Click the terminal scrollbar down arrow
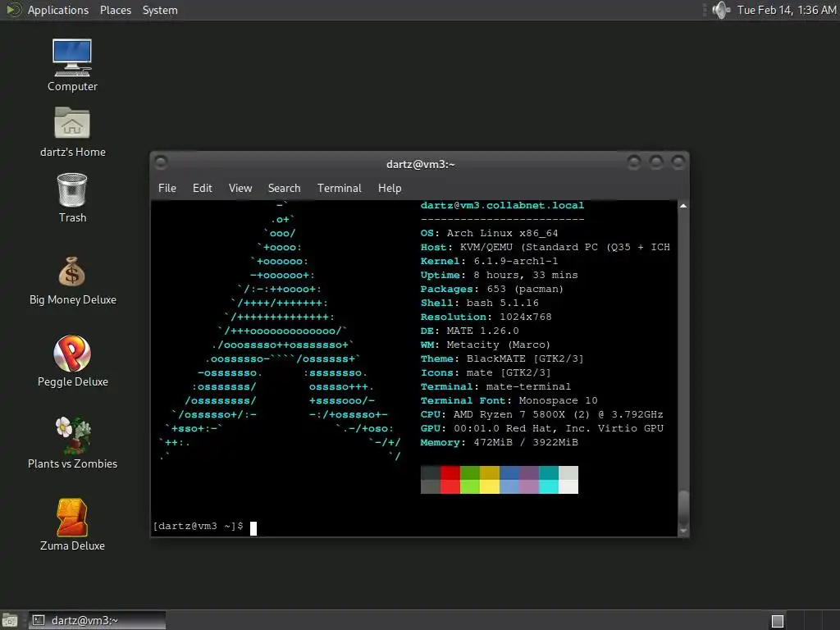Image resolution: width=840 pixels, height=630 pixels. (x=683, y=531)
